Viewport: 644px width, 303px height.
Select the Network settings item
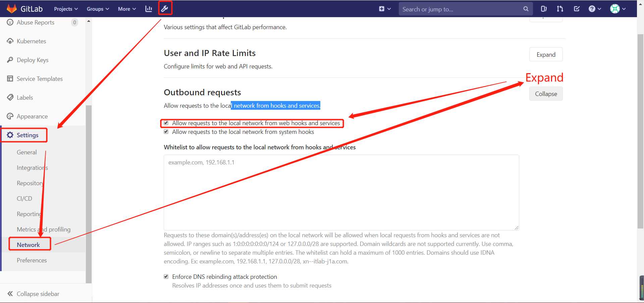28,245
